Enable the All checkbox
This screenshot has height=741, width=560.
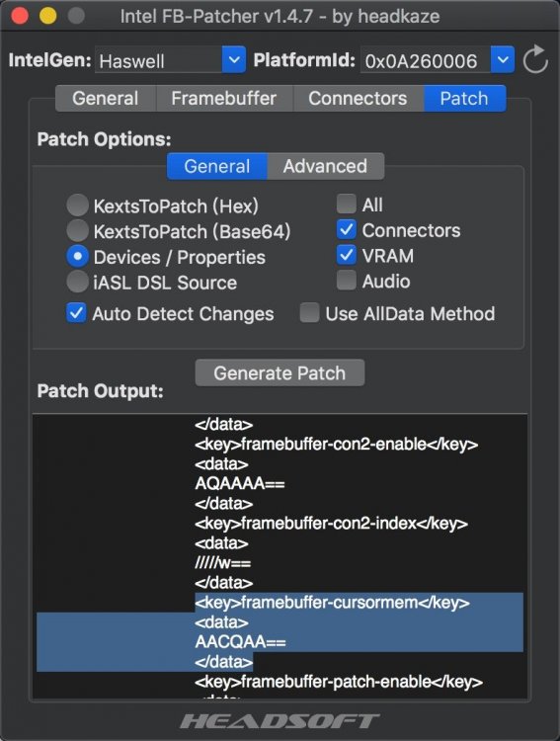[x=347, y=205]
